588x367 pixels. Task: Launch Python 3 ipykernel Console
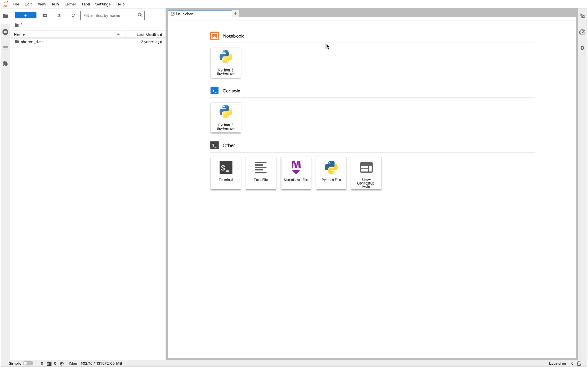coord(226,118)
